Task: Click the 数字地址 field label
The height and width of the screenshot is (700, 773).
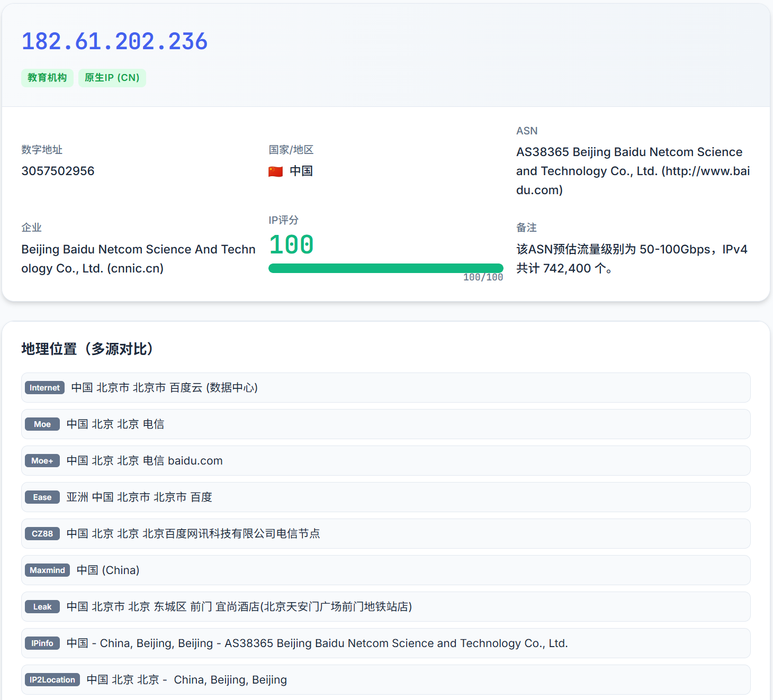Action: (x=42, y=150)
